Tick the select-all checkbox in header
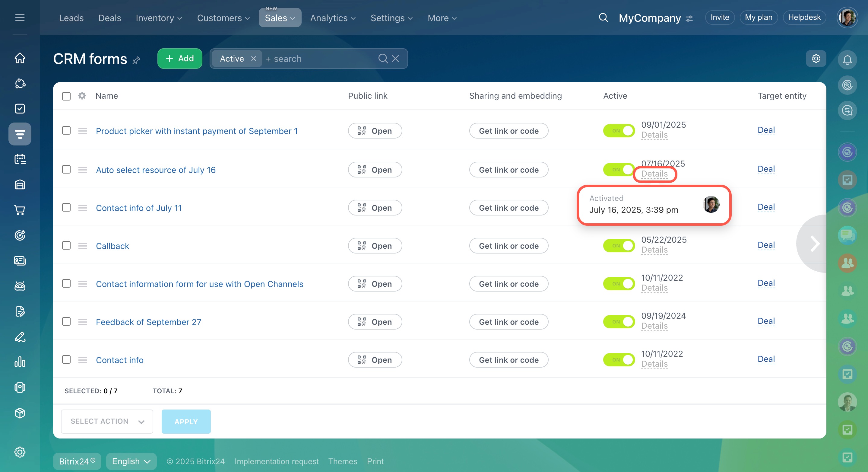 pos(66,96)
